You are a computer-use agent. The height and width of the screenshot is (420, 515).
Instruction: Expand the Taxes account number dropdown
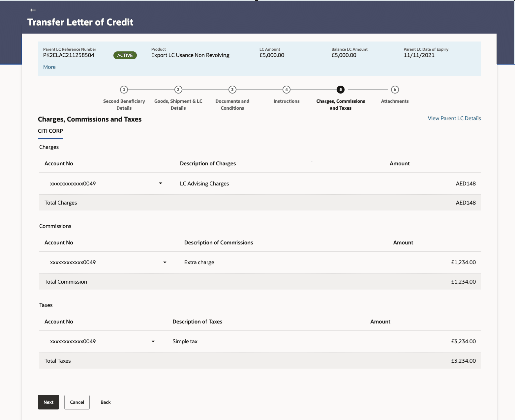(x=153, y=342)
